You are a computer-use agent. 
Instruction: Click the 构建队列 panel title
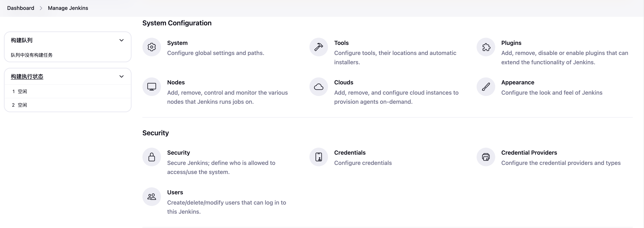22,40
